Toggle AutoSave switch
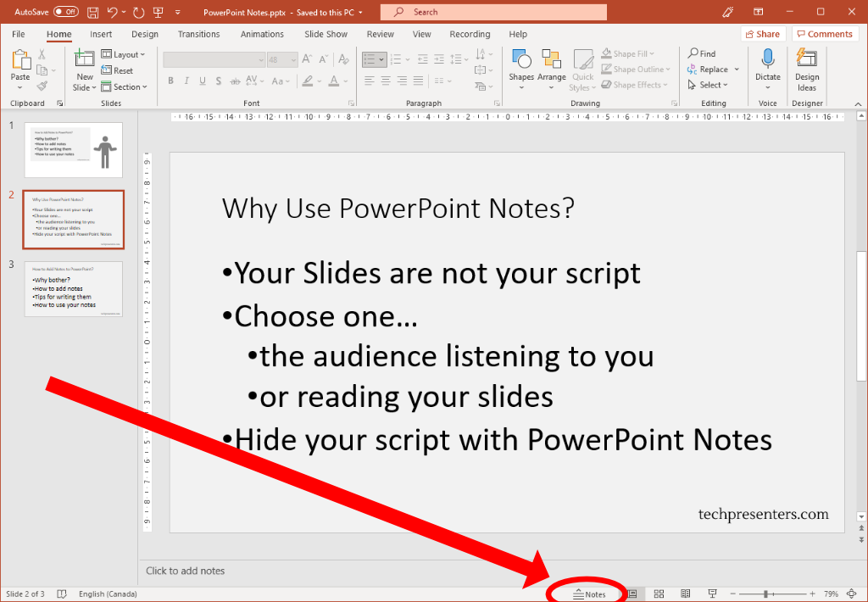 [66, 12]
